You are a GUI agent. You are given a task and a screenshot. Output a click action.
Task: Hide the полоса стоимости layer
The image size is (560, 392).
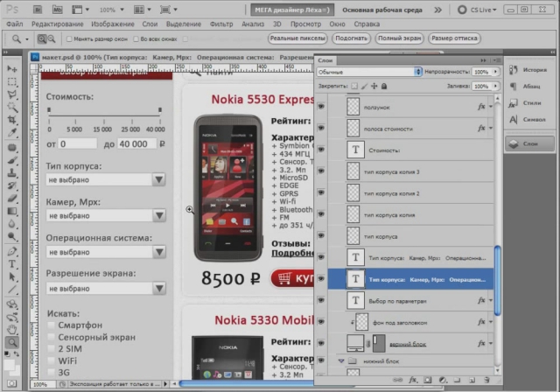pyautogui.click(x=321, y=128)
